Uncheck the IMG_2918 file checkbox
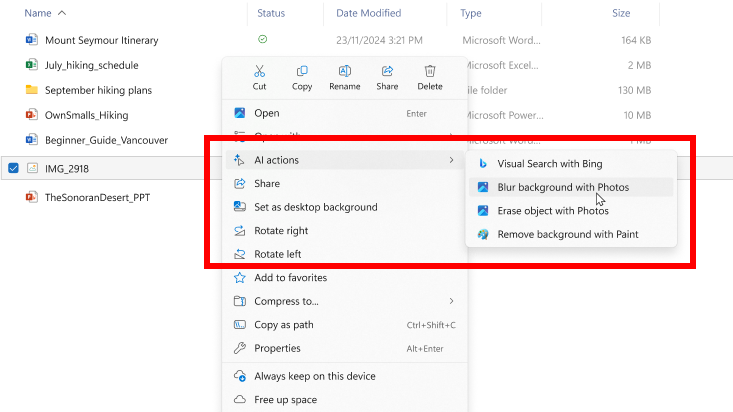The image size is (733, 412). point(13,168)
